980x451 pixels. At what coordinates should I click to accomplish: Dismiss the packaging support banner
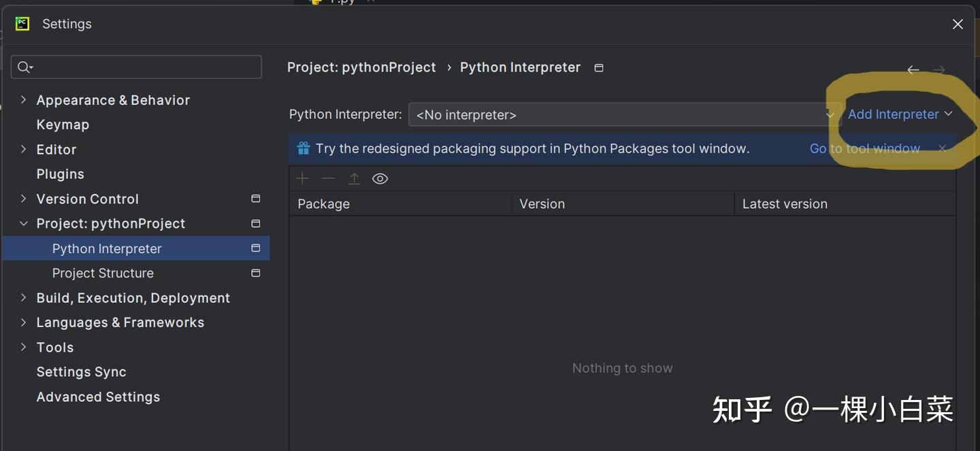[x=943, y=148]
